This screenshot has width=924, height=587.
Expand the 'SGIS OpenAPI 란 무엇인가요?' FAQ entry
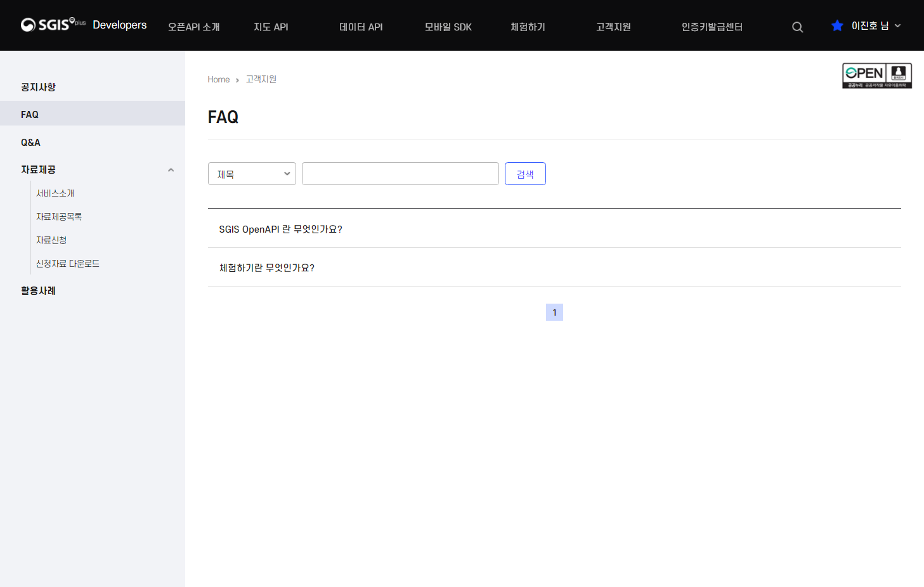pyautogui.click(x=281, y=229)
